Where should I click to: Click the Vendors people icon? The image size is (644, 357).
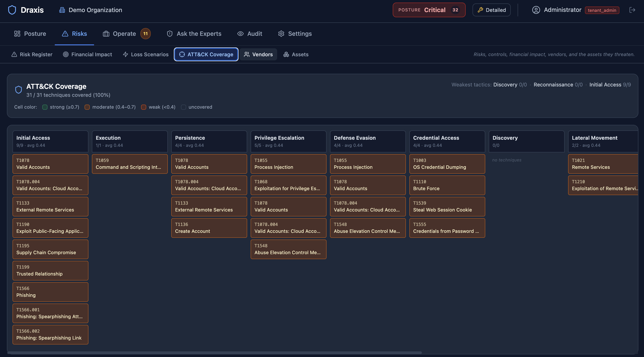point(247,55)
